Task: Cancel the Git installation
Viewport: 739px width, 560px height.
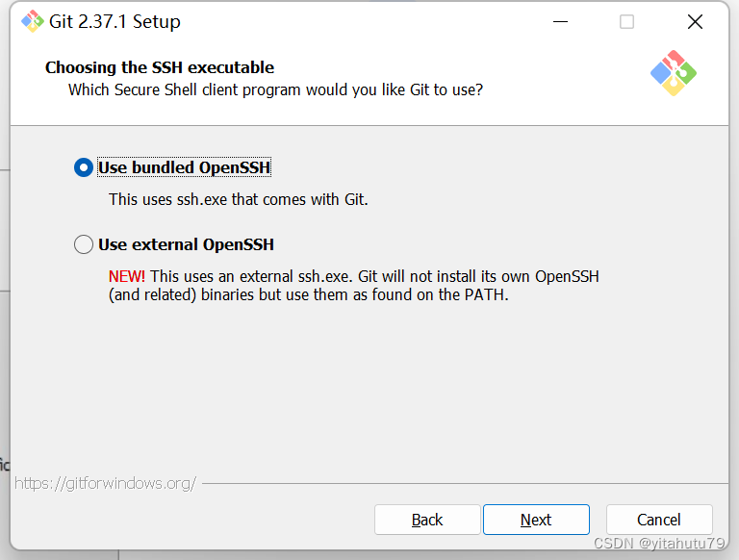Action: pos(659,520)
